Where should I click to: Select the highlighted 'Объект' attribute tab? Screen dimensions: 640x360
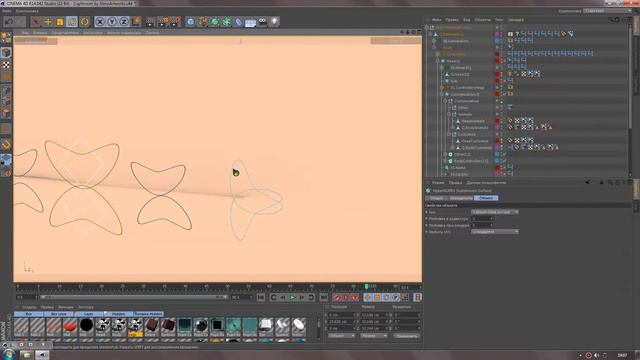(x=486, y=198)
